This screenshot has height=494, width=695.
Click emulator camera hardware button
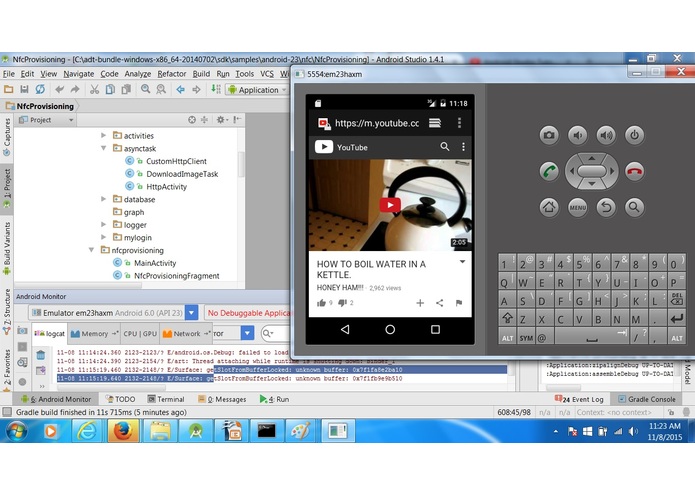(549, 135)
